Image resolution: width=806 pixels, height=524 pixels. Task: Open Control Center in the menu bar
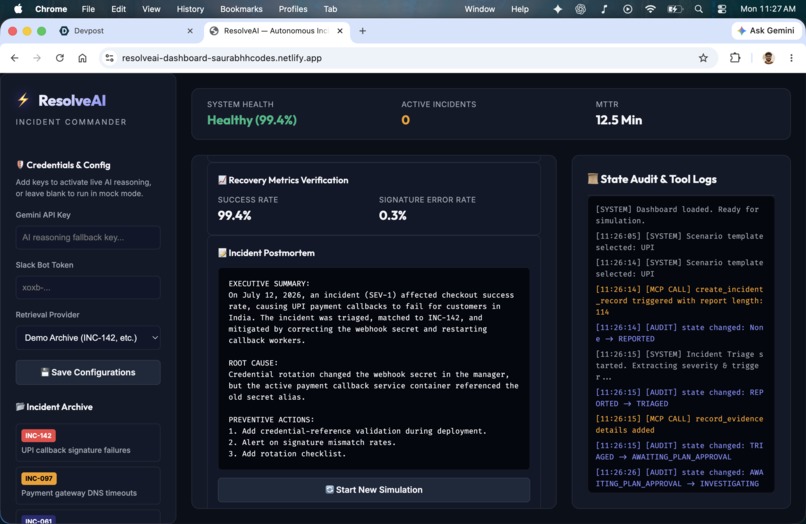[722, 9]
